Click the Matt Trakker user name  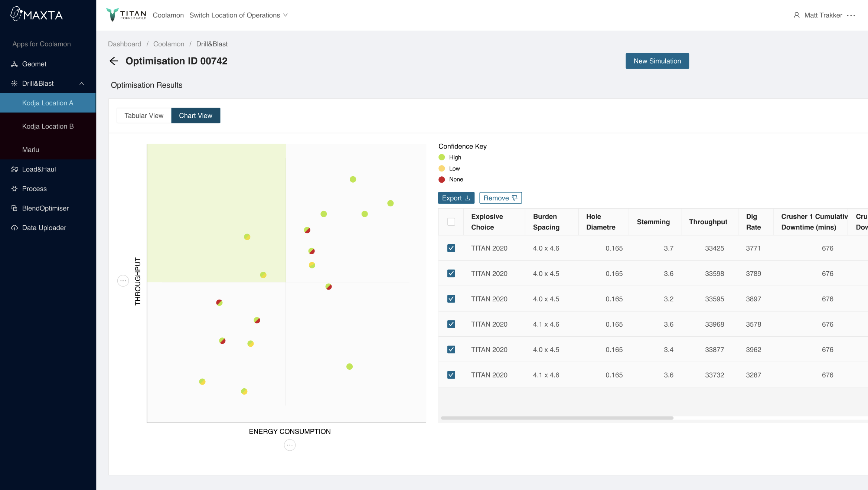coord(823,15)
